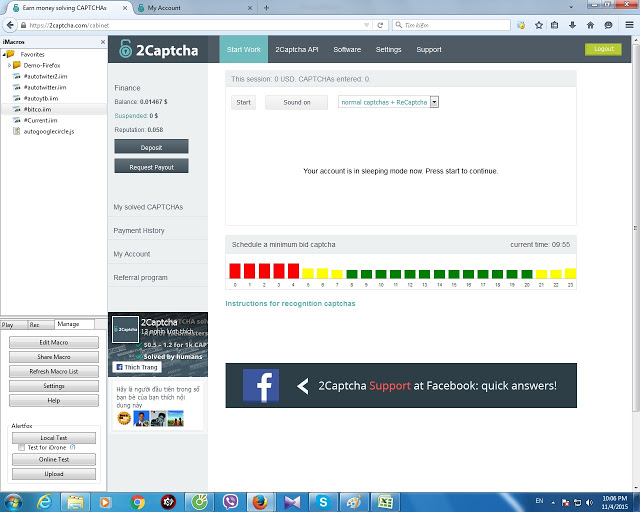Click the iMacros toolbar icon near search
Image resolution: width=640 pixels, height=512 pixels.
click(x=521, y=25)
